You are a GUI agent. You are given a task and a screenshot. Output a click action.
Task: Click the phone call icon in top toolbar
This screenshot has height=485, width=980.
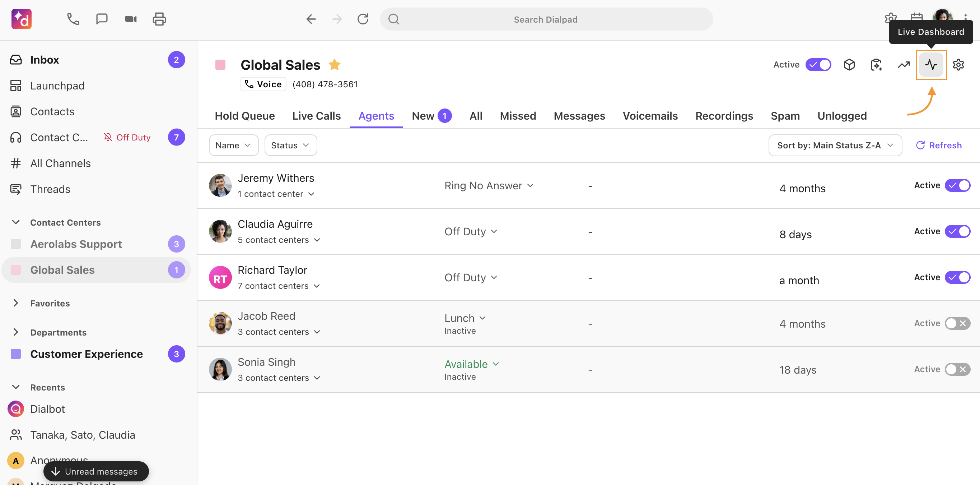click(x=73, y=19)
